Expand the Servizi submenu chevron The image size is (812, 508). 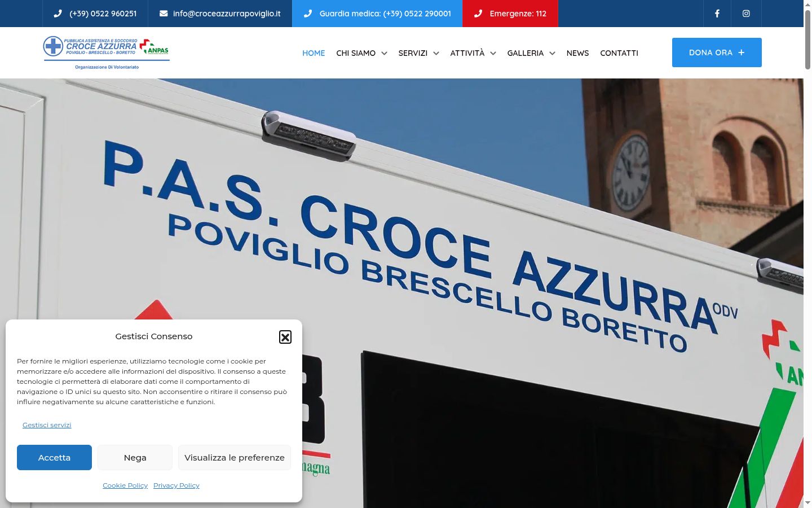pyautogui.click(x=436, y=53)
